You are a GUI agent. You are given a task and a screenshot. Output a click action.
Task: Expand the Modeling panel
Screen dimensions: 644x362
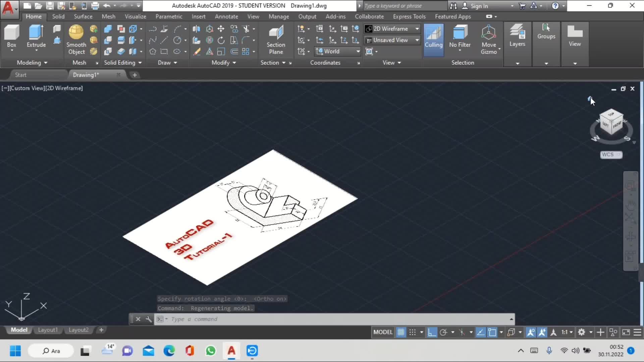click(x=32, y=63)
